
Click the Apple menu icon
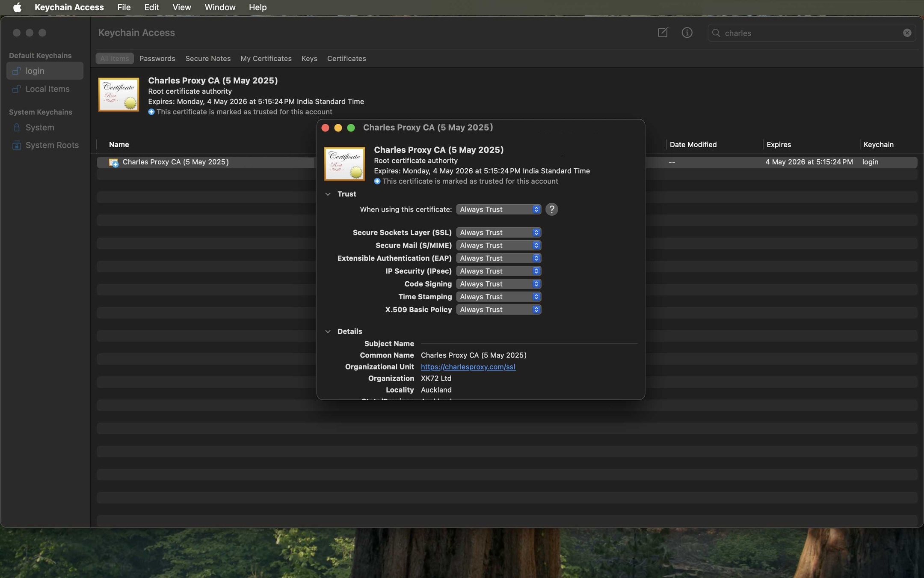coord(17,7)
